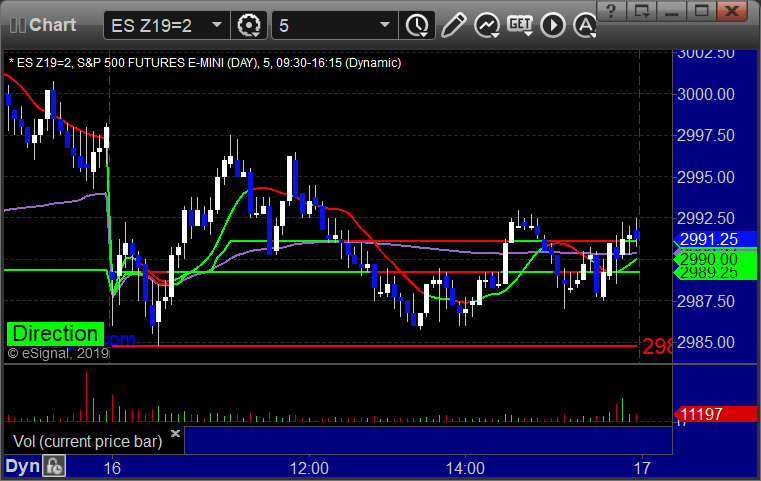Click the 2987.50 price axis label
This screenshot has height=481, width=761.
click(x=706, y=301)
